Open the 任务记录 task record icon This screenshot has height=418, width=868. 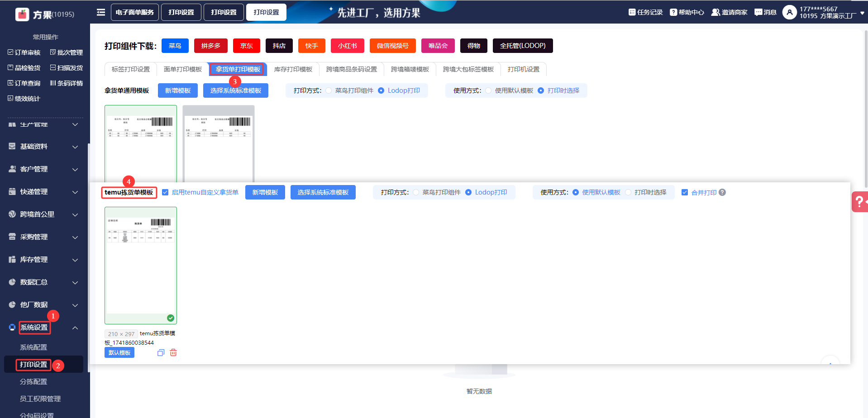[632, 12]
